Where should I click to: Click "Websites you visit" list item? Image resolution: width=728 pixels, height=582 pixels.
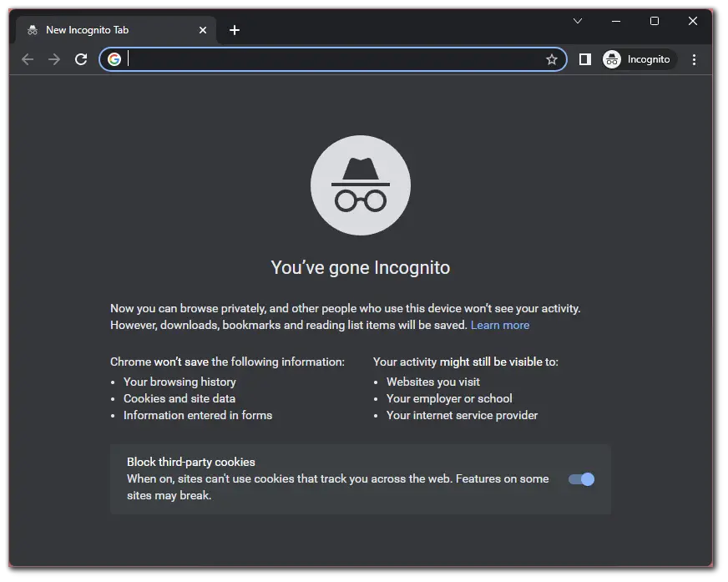pos(433,382)
